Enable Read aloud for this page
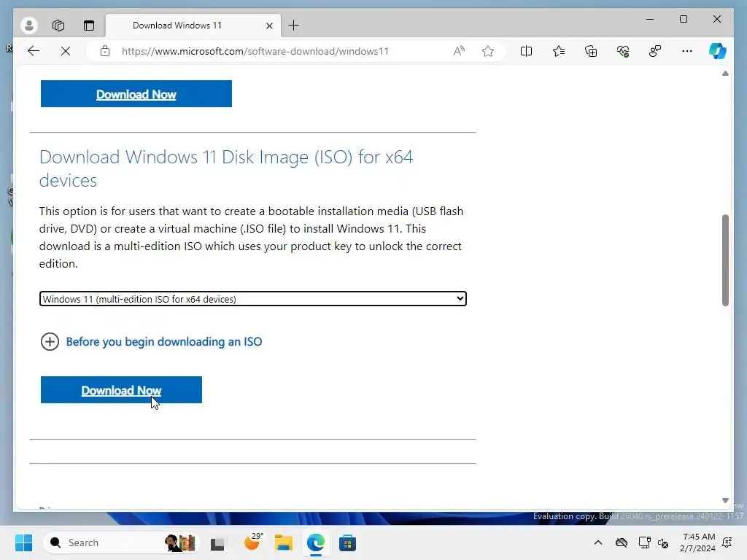Image resolution: width=747 pixels, height=560 pixels. coord(459,51)
